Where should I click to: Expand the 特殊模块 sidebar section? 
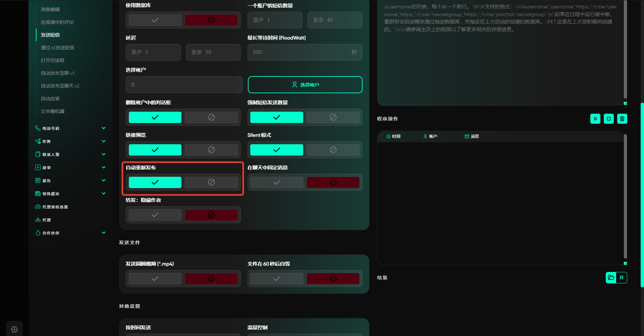[104, 193]
